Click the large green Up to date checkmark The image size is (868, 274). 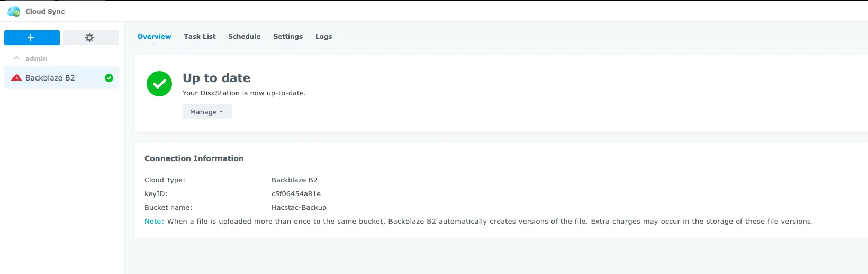coord(159,84)
